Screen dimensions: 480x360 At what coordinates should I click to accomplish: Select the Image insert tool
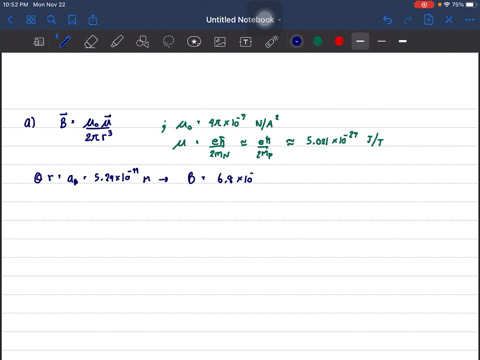click(220, 42)
